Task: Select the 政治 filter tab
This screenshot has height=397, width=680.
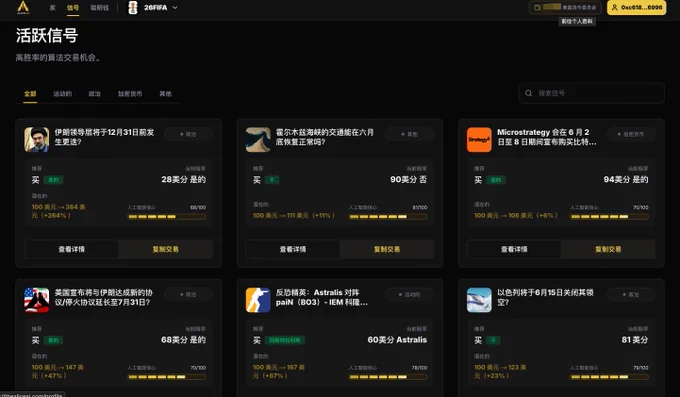Action: pos(95,94)
